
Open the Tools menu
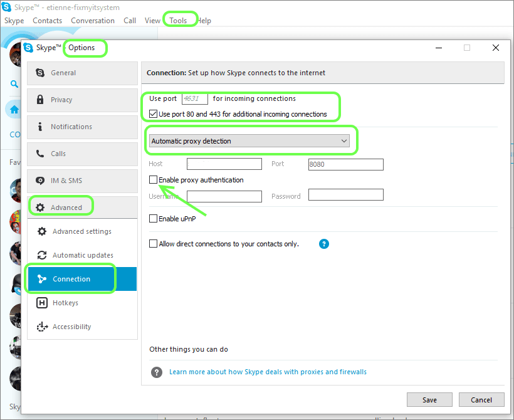click(178, 21)
